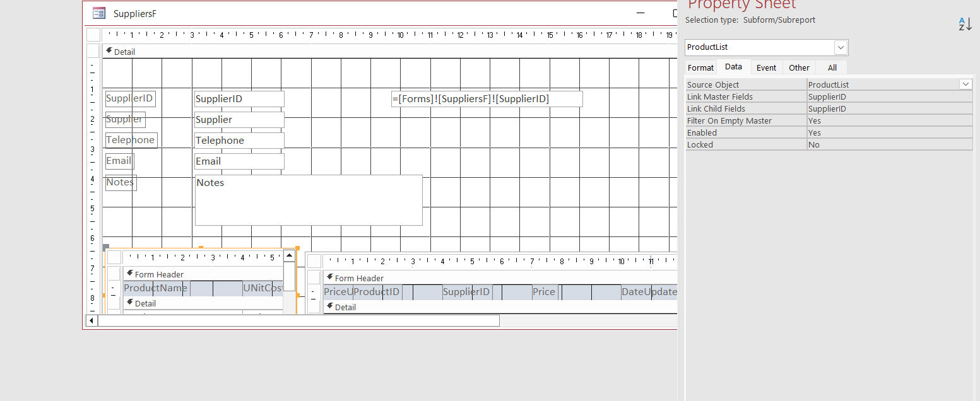Click the left arrow of horizontal scrollbar
Image resolution: width=980 pixels, height=401 pixels.
pyautogui.click(x=91, y=320)
